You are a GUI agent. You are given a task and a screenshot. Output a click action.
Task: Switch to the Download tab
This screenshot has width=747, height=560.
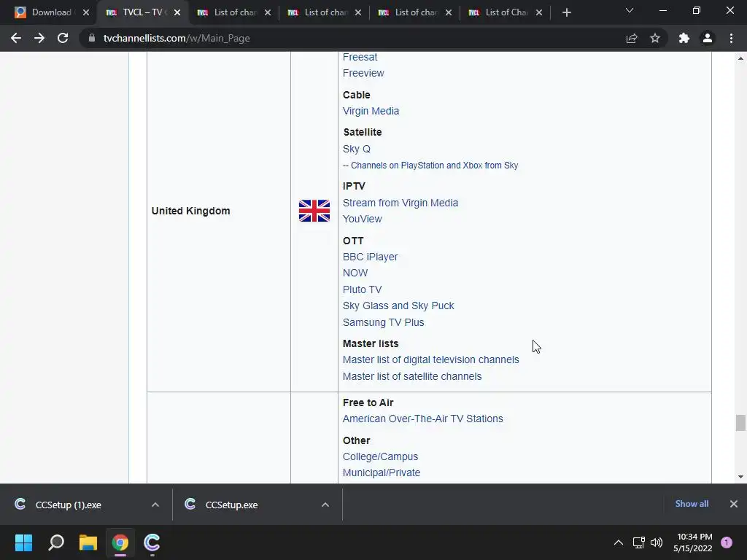pos(52,12)
